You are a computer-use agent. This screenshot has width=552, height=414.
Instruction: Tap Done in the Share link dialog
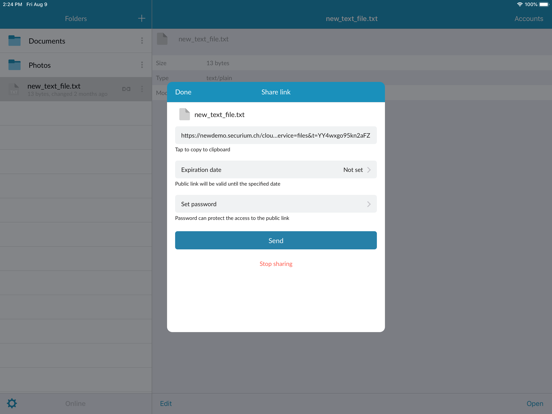click(x=183, y=92)
